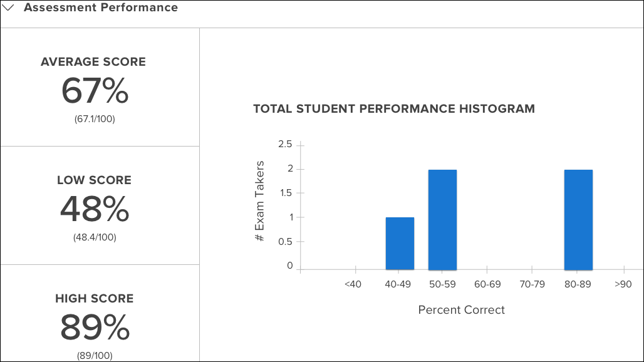Click the # Exam Takers axis title
644x362 pixels.
point(259,201)
